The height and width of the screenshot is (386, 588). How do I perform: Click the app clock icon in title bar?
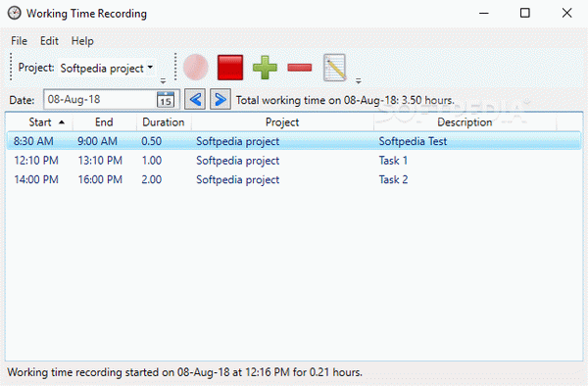click(x=15, y=13)
